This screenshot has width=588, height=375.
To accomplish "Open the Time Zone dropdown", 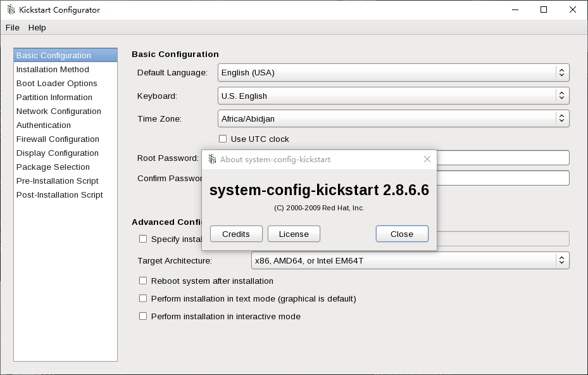I will coord(394,118).
